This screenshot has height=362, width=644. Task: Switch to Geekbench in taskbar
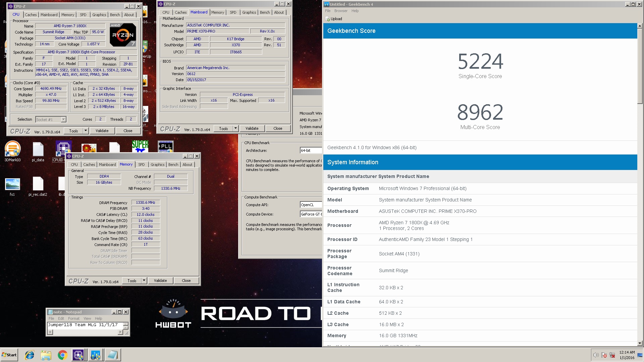click(96, 355)
